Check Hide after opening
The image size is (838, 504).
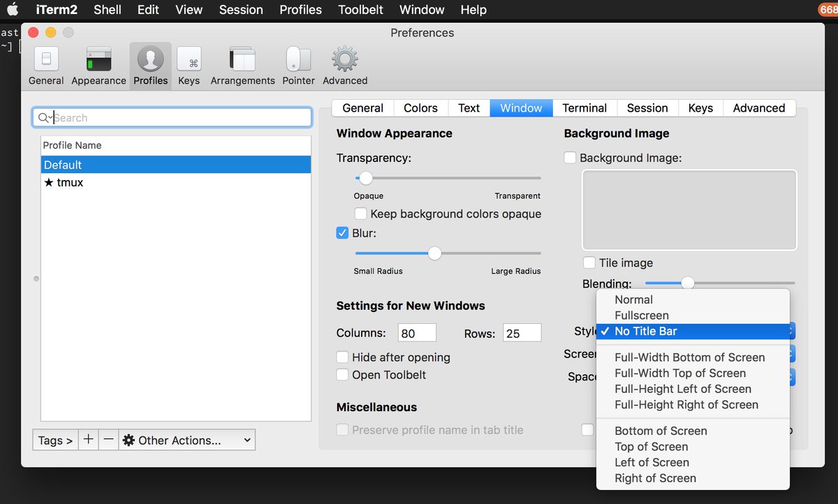[342, 357]
